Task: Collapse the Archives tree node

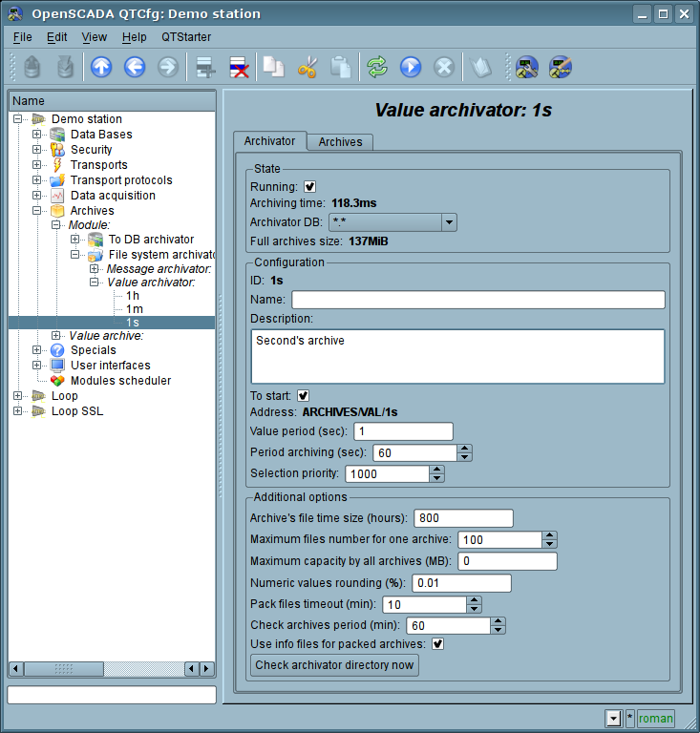Action: coord(36,210)
